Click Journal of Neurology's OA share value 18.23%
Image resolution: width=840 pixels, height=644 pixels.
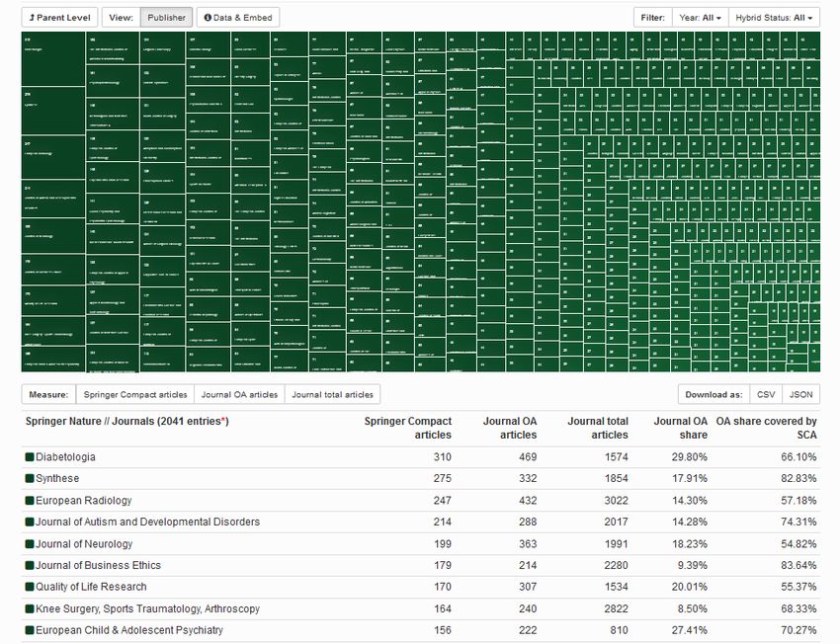690,544
